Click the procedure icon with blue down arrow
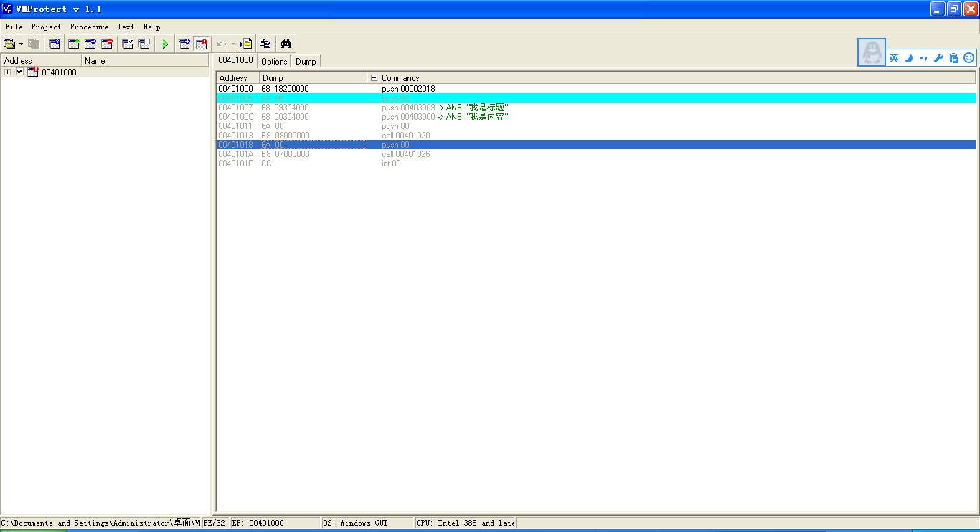980x532 pixels. click(184, 44)
